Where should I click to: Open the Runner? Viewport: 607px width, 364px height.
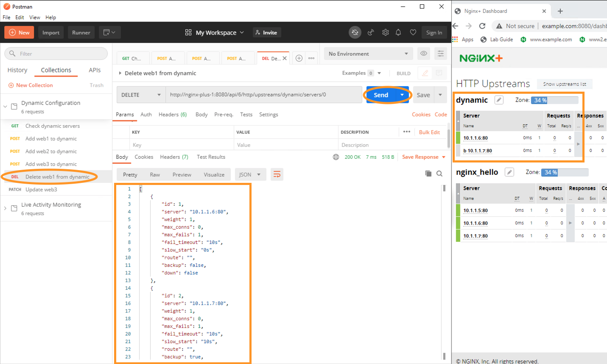[x=81, y=32]
